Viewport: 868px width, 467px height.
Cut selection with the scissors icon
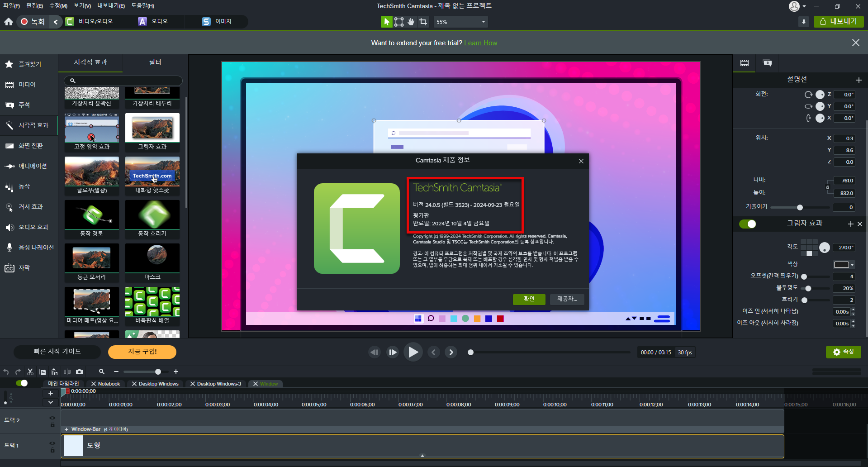click(30, 372)
